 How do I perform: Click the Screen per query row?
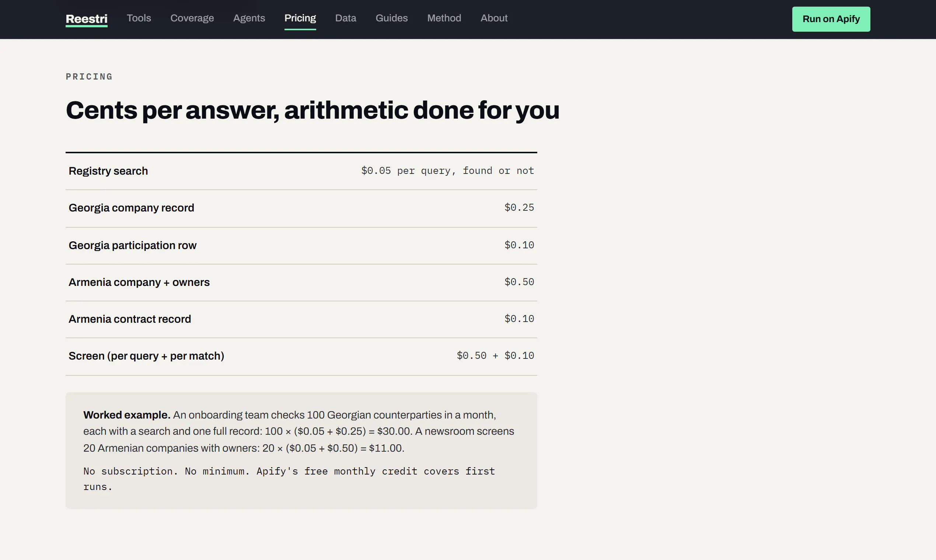pos(301,356)
